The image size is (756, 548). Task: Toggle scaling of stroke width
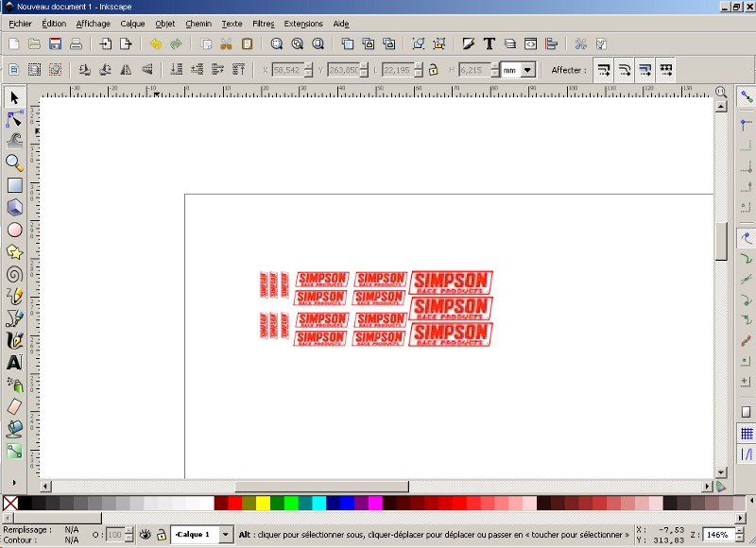tap(603, 70)
